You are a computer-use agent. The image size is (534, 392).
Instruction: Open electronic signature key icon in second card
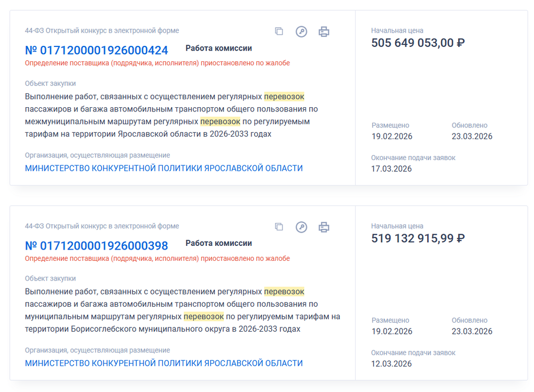(302, 227)
